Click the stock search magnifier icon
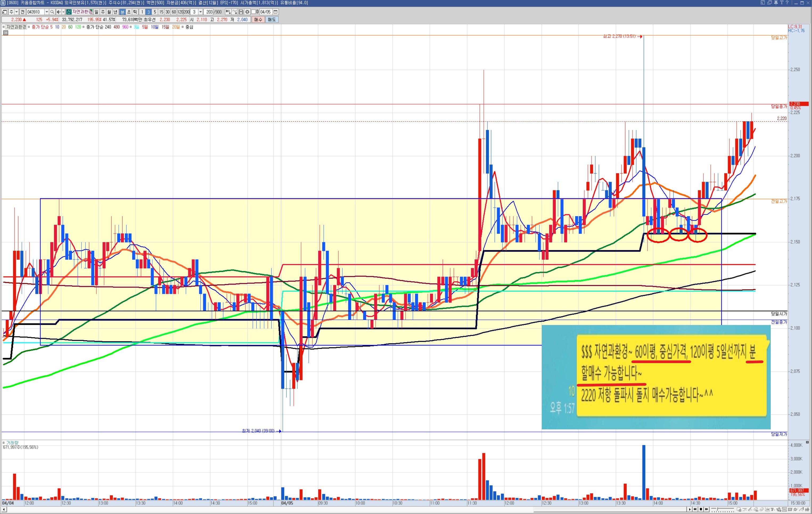This screenshot has height=514, width=812. tap(52, 12)
